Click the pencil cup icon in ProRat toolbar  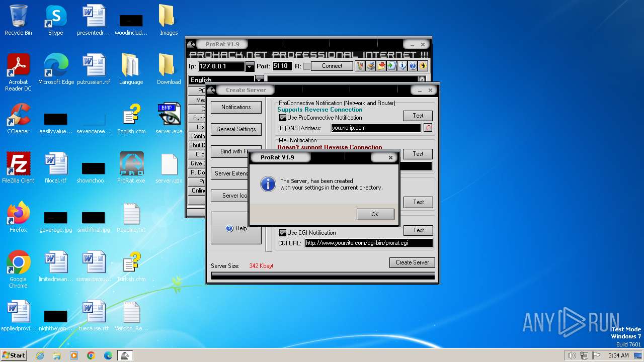[x=360, y=66]
